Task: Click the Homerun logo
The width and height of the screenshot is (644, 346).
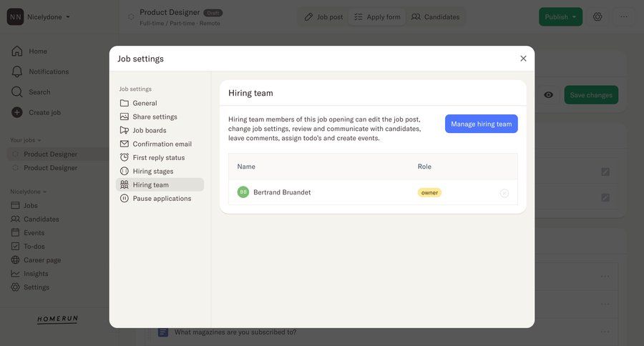Action: pyautogui.click(x=57, y=320)
